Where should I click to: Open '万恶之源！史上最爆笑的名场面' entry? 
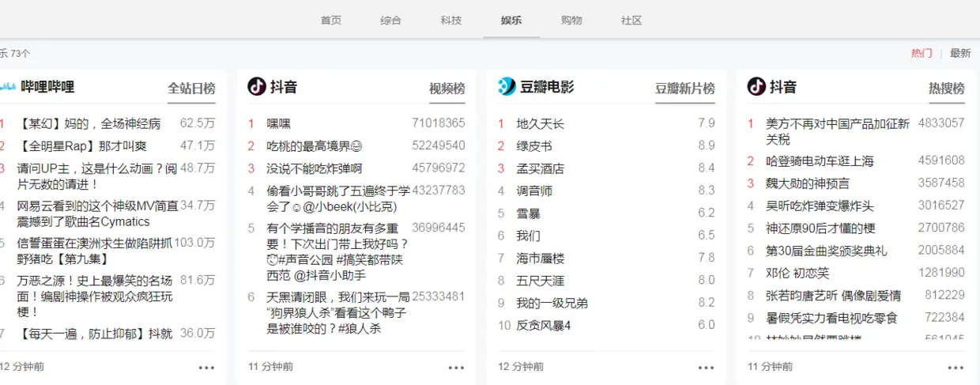point(95,296)
